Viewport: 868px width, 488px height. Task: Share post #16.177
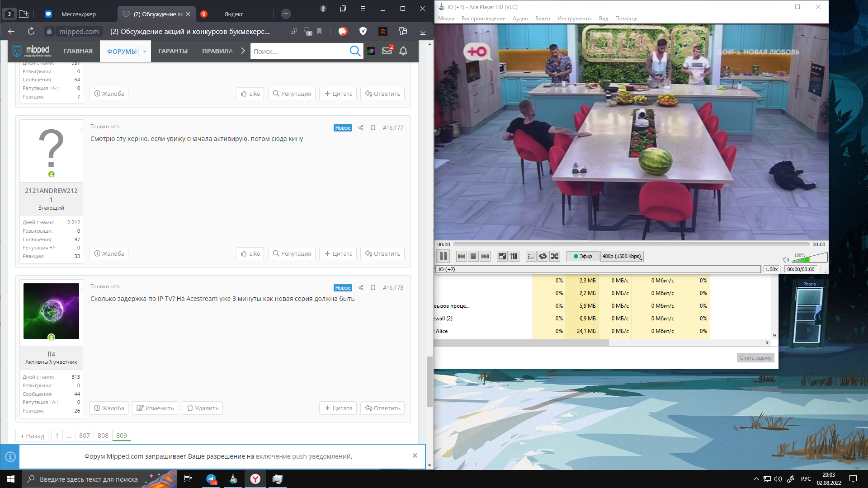[x=361, y=128]
